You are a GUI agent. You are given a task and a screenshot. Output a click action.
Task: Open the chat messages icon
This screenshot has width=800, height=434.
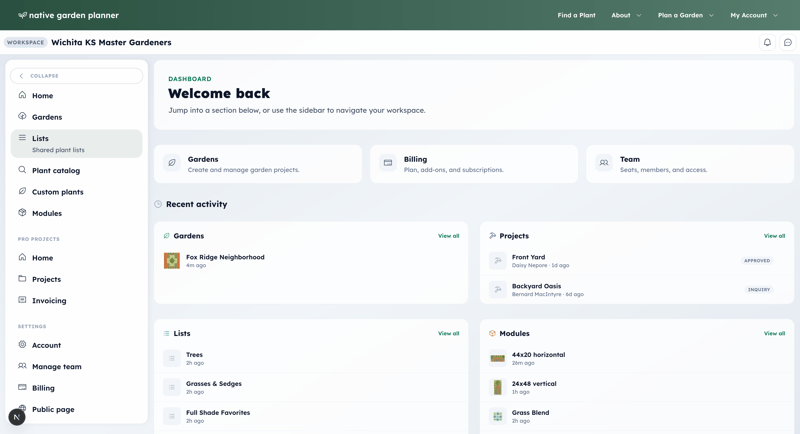click(x=787, y=43)
